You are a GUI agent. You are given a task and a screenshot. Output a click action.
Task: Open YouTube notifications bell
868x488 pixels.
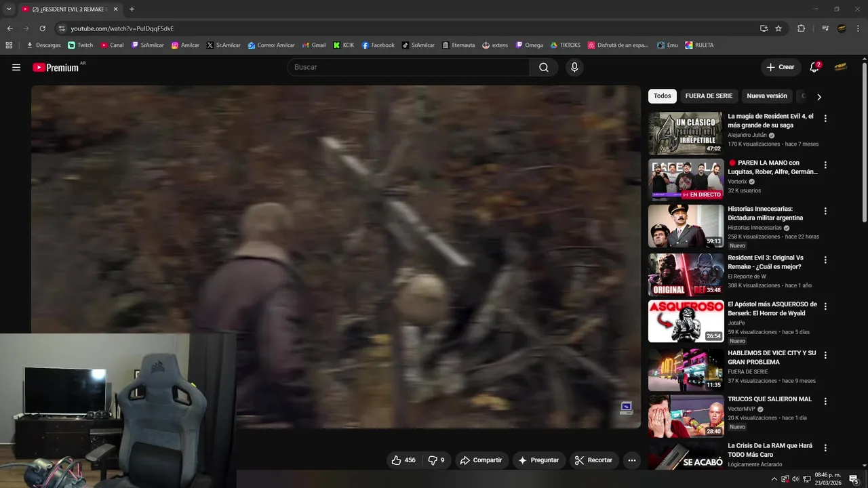(x=814, y=67)
